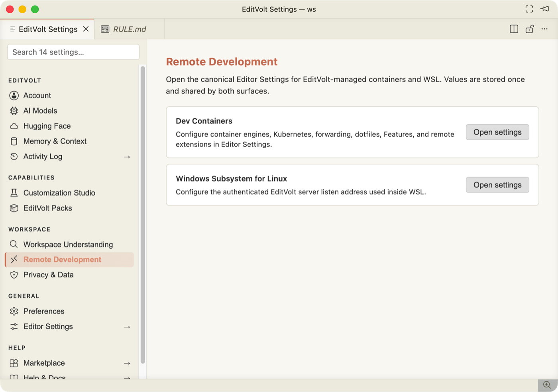Select the Remote Development sidebar item

69,260
